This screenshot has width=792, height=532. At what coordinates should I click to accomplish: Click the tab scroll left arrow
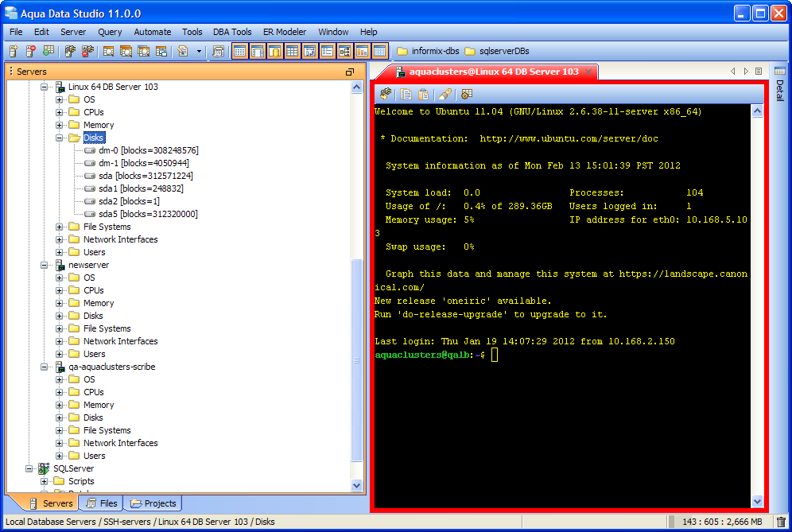[733, 72]
